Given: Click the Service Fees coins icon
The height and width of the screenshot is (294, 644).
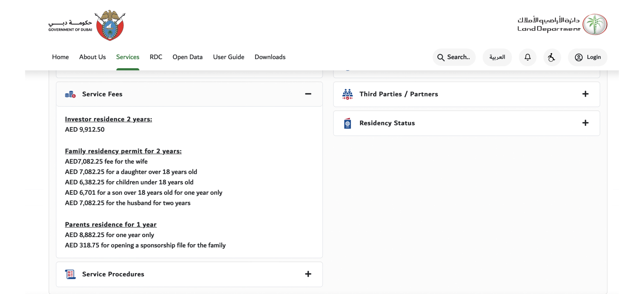Looking at the screenshot, I should 70,94.
